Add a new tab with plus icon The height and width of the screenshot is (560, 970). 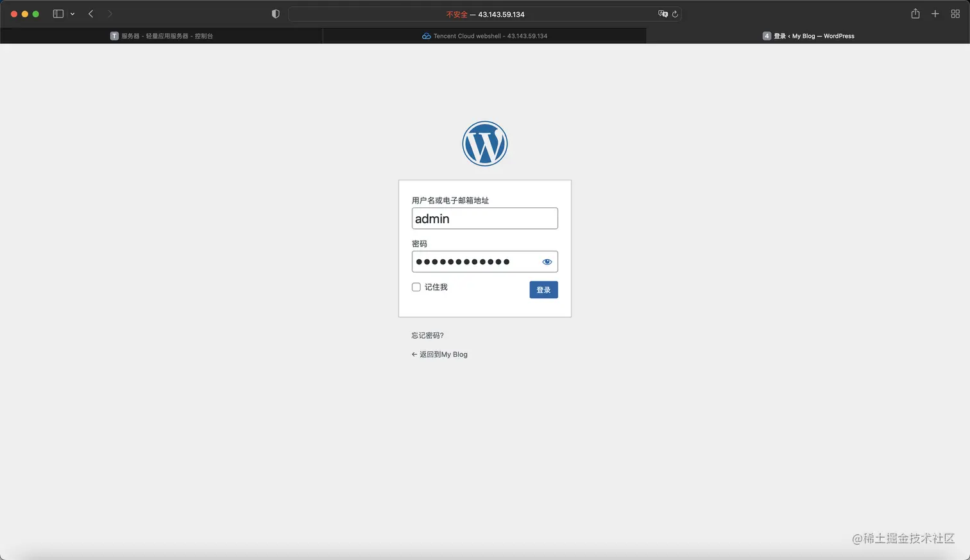tap(935, 14)
